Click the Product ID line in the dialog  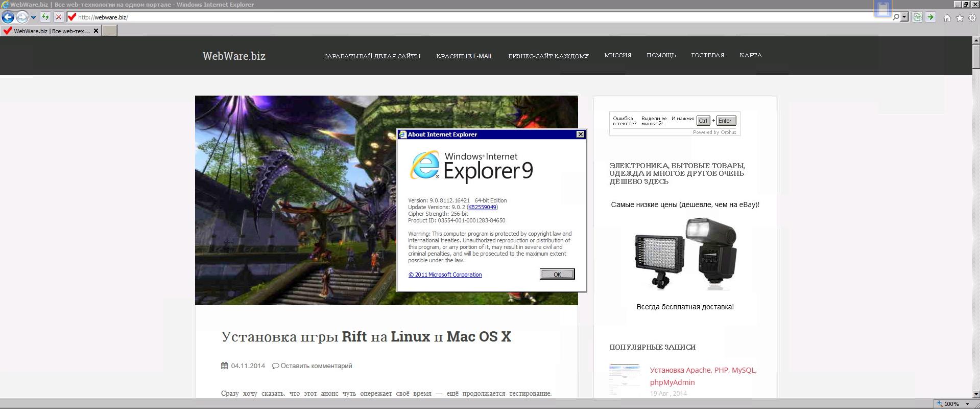pyautogui.click(x=457, y=220)
